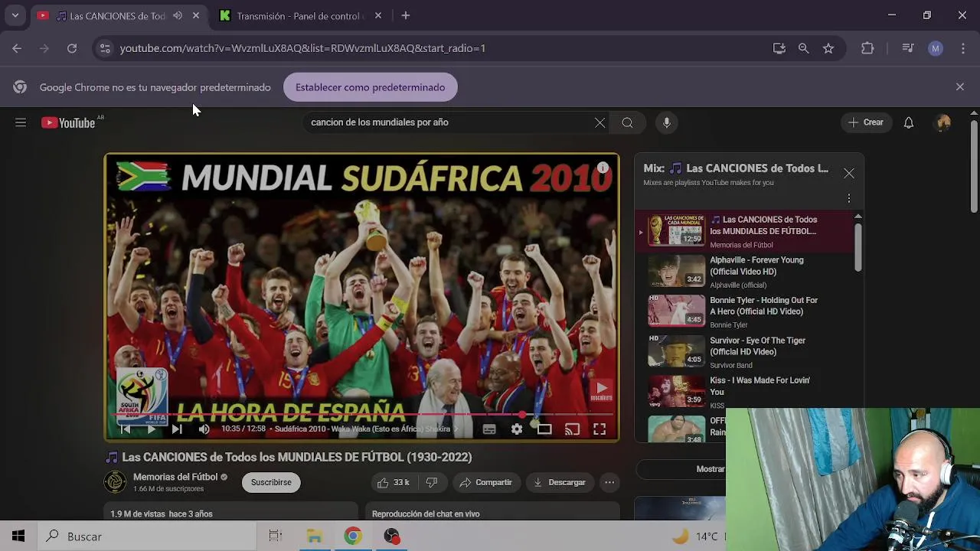Download the video with Descargar
The width and height of the screenshot is (980, 551).
point(560,482)
